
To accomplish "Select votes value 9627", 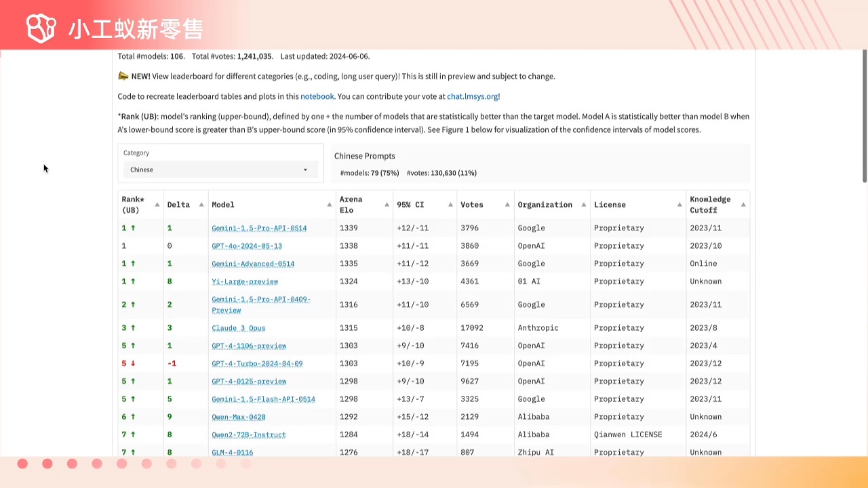I will point(469,382).
